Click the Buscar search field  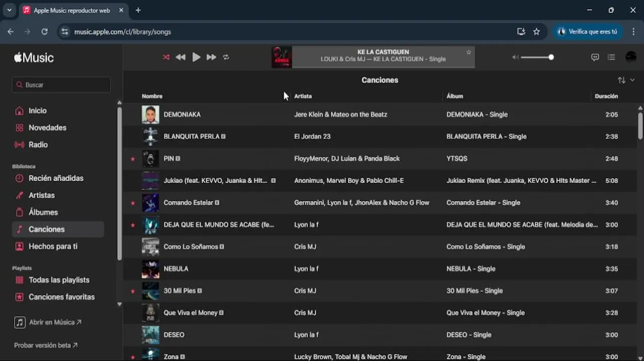[61, 85]
